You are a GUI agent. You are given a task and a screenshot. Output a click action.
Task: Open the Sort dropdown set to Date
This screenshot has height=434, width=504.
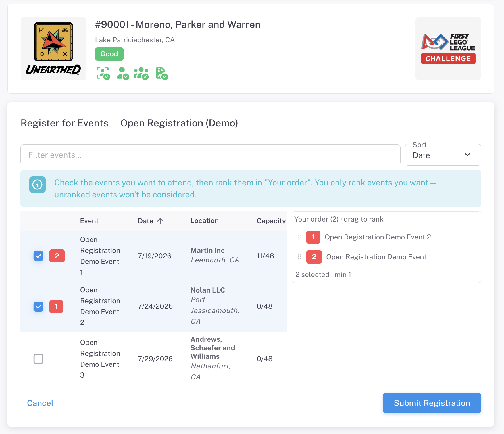tap(443, 155)
